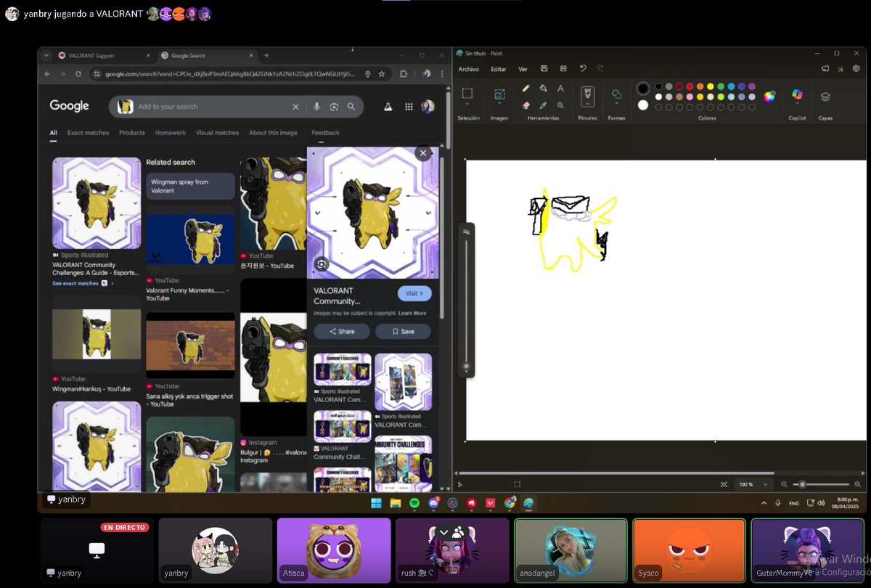Viewport: 871px width, 588px height.
Task: Open the Google apps grid
Action: pyautogui.click(x=409, y=107)
